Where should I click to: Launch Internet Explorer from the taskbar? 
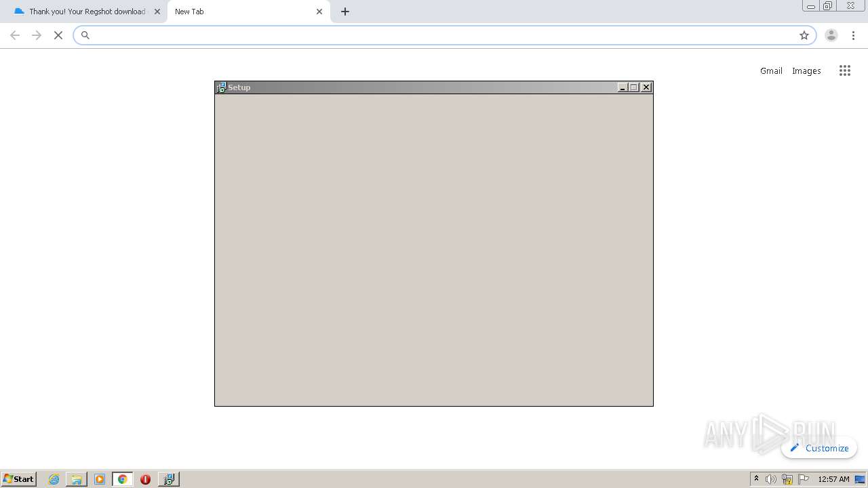[x=54, y=479]
